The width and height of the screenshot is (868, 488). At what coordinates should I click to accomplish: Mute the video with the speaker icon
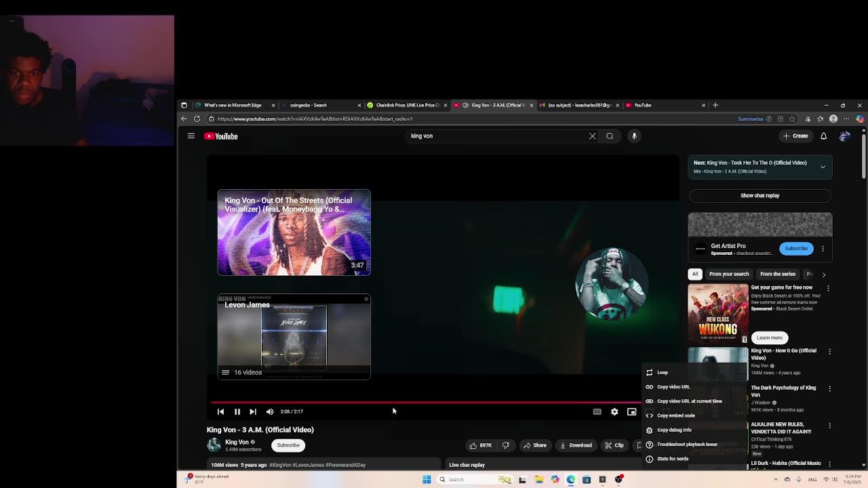click(x=270, y=411)
